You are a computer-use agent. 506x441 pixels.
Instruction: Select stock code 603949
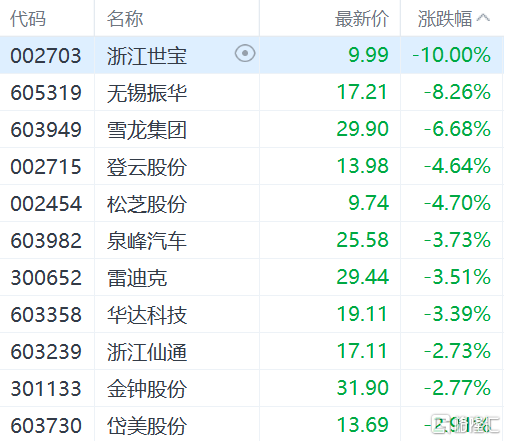(x=46, y=129)
